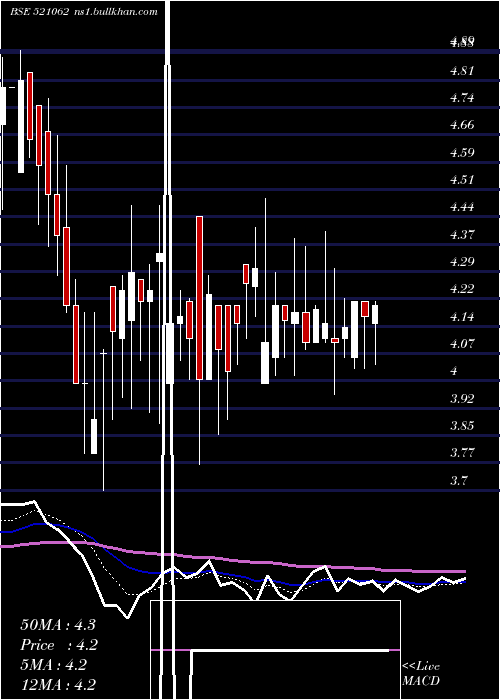
Task: Pick the 3.7 price level label
Action: tap(458, 481)
